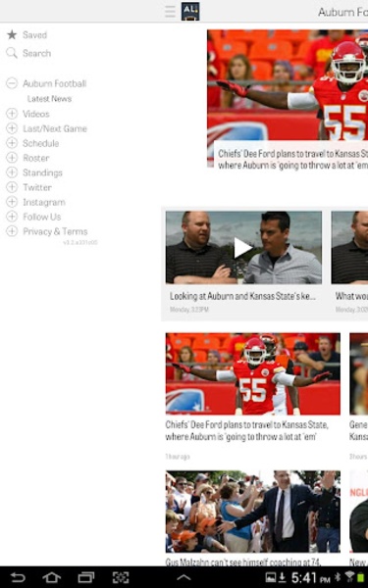Play the Auburn and Kansas State video

click(243, 248)
